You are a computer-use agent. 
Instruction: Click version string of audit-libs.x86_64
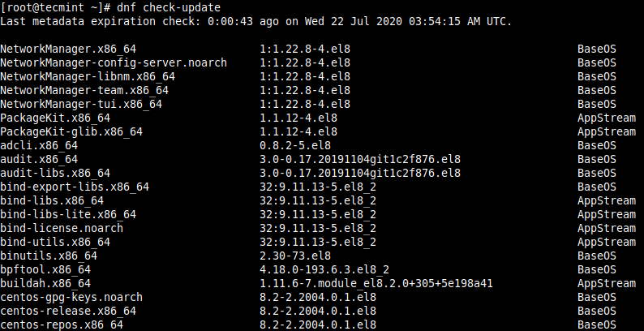(x=360, y=174)
